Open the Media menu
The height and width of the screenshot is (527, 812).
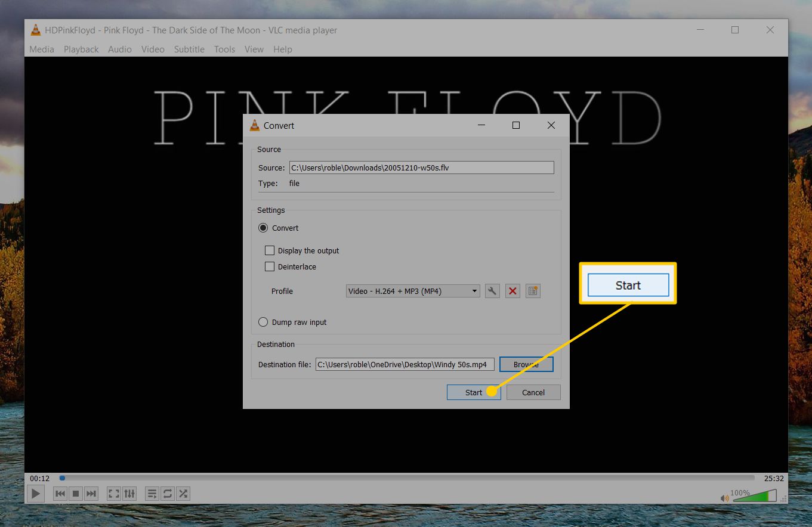tap(42, 49)
